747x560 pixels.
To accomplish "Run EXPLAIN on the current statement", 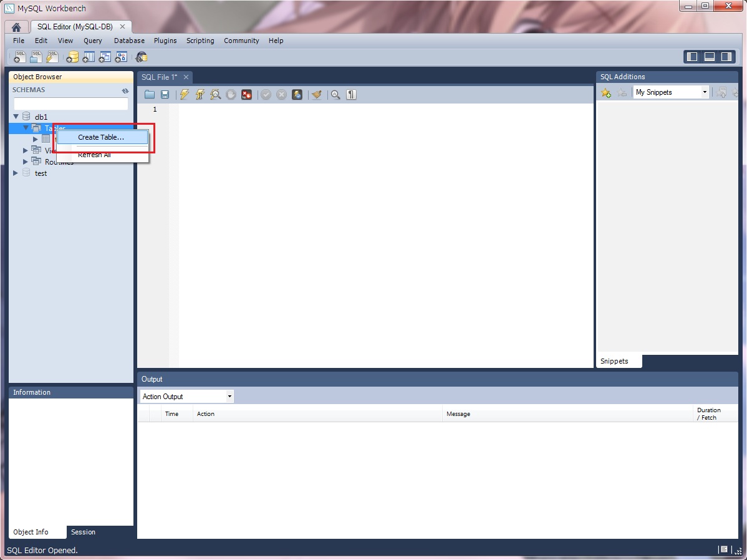I will 215,94.
